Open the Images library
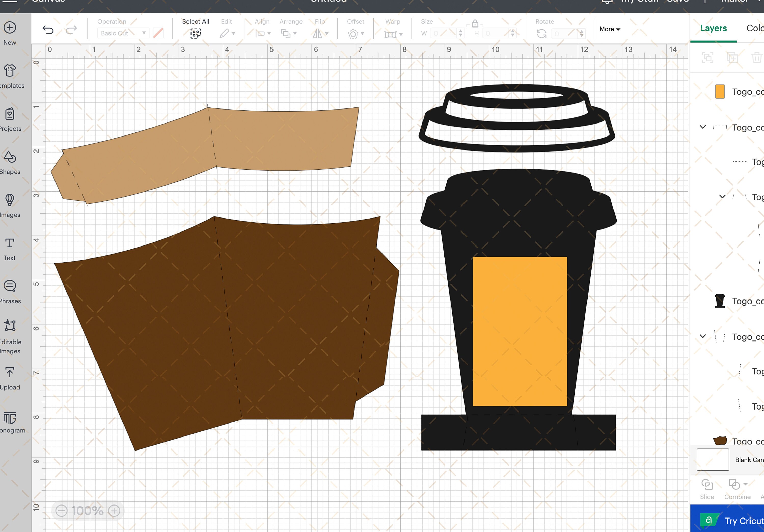Viewport: 764px width, 532px height. [10, 206]
